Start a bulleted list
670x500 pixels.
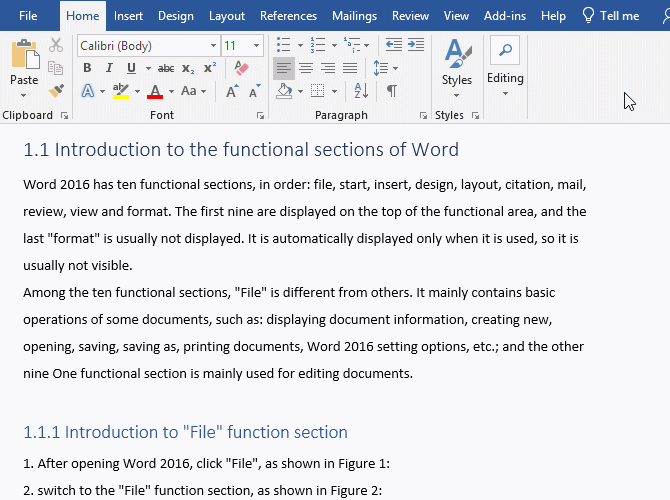(x=283, y=45)
